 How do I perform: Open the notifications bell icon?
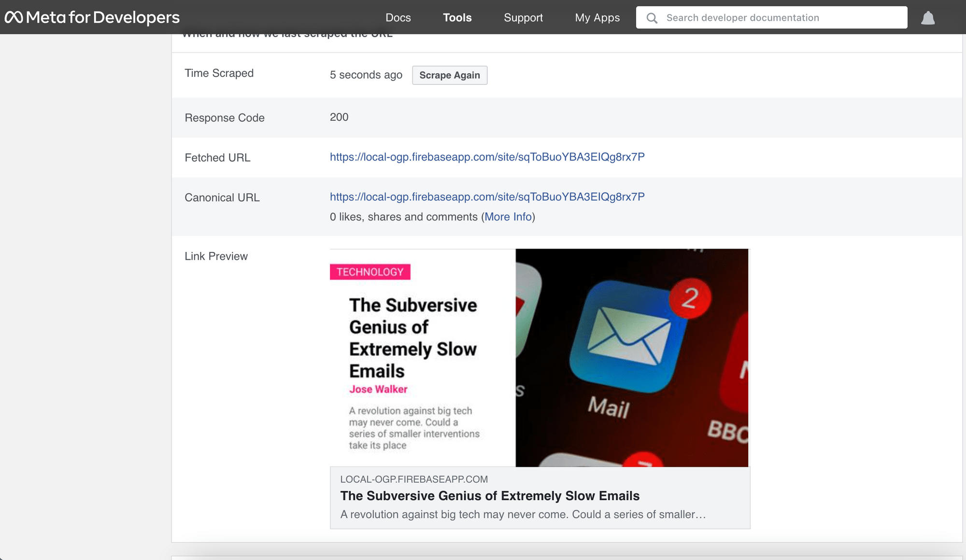click(x=927, y=18)
